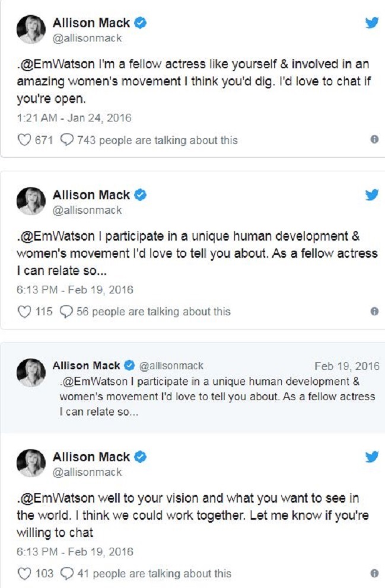Click Allison Mack name on last tweet

[x=91, y=457]
